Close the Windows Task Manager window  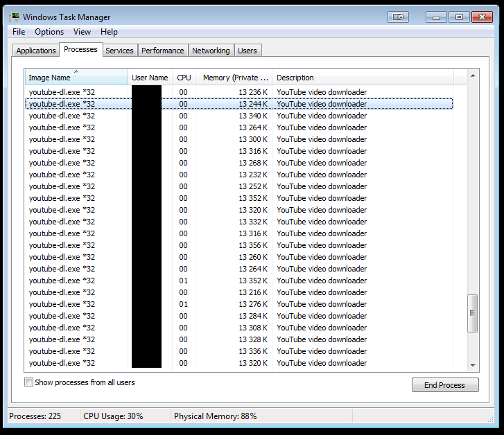pyautogui.click(x=482, y=17)
